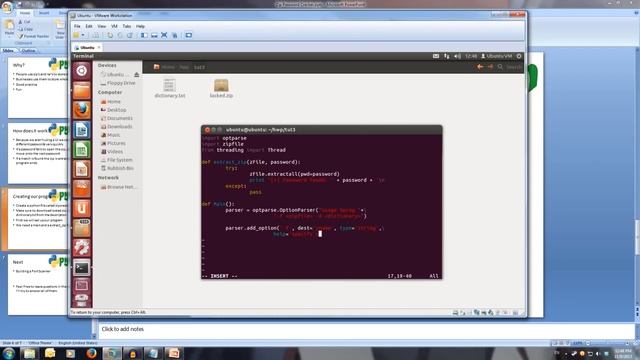Go forward with the file manager arrow
Image resolution: width=640 pixels, height=360 pixels.
click(x=490, y=67)
